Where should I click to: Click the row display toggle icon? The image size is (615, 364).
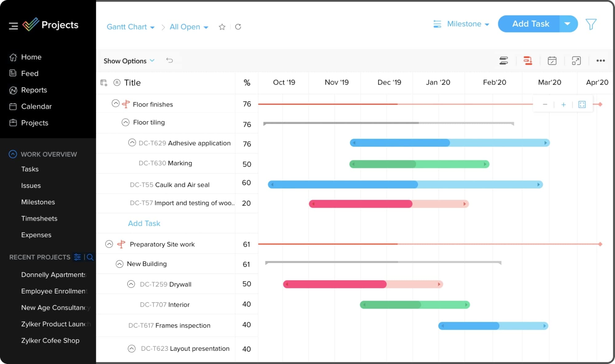pyautogui.click(x=504, y=61)
